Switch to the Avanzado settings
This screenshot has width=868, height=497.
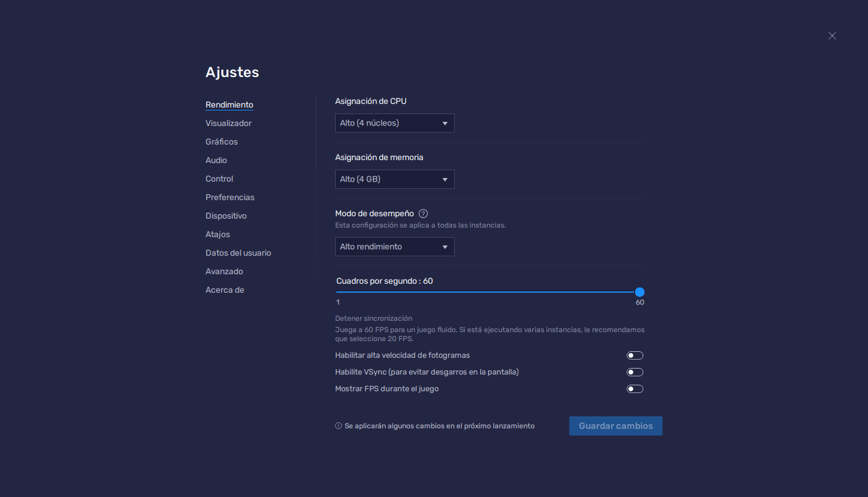[x=224, y=271]
